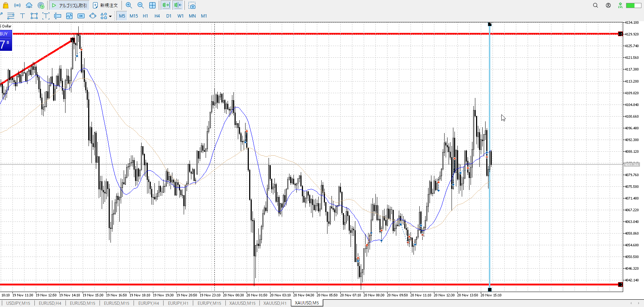This screenshot has width=644, height=307.
Task: Click the zoom out magnifier icon
Action: [141, 5]
